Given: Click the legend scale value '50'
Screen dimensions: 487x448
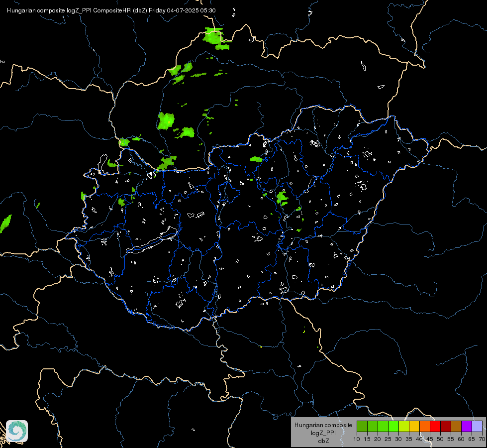Looking at the screenshot, I should point(440,439).
